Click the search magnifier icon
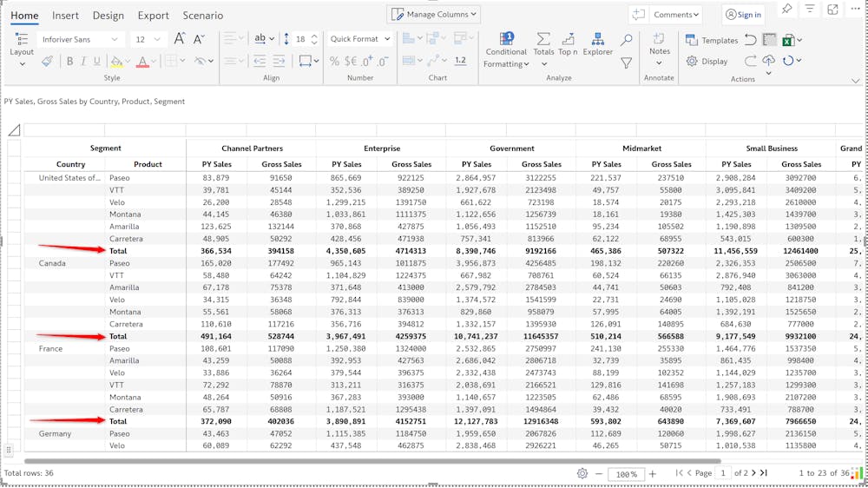The width and height of the screenshot is (868, 488). (x=626, y=40)
